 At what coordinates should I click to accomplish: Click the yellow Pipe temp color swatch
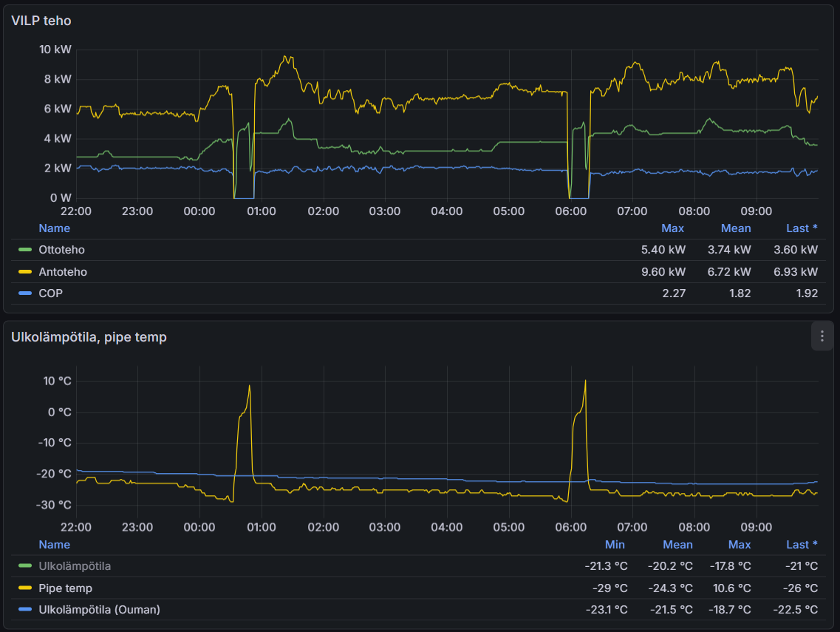click(25, 588)
